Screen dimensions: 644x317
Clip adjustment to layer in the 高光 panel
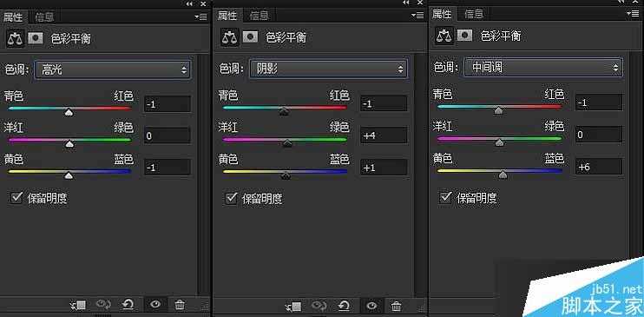pos(77,305)
